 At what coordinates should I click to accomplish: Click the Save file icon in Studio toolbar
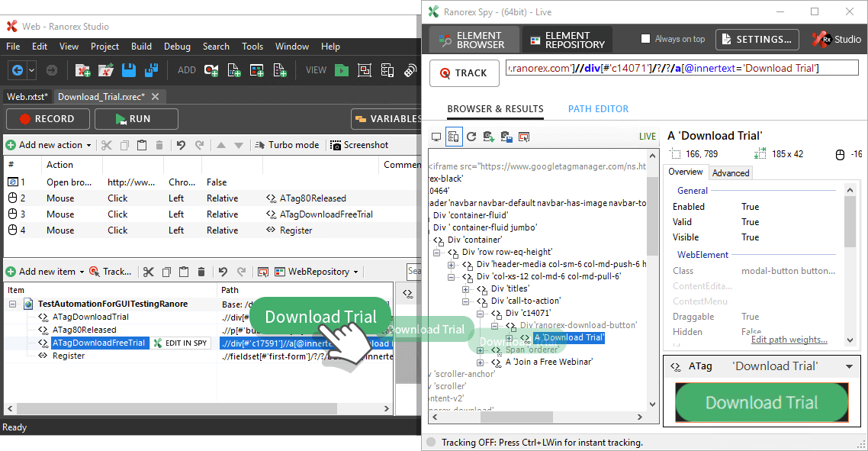127,69
